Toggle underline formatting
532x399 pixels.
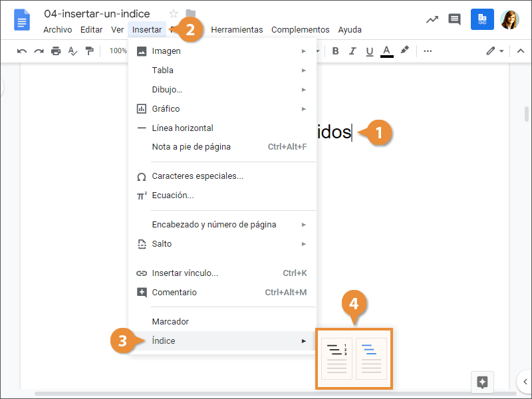370,51
